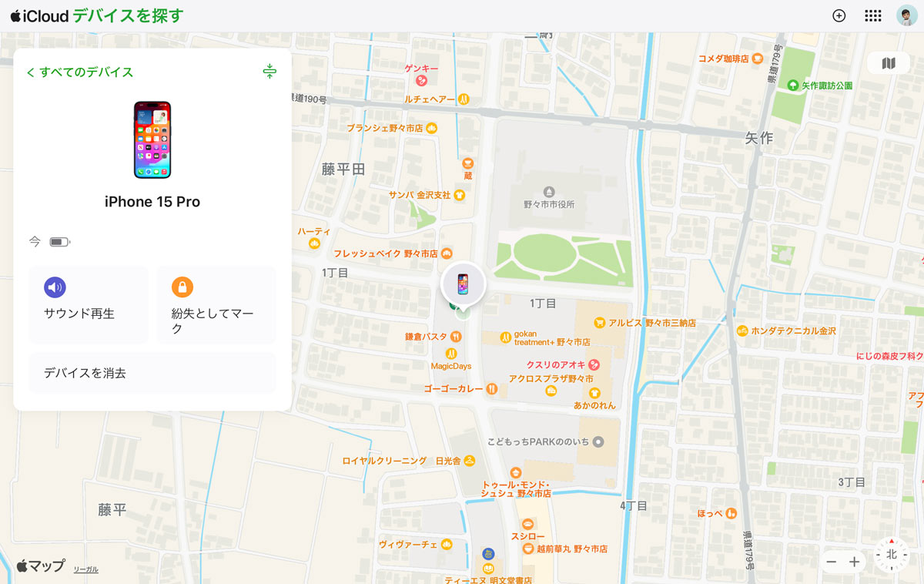The height and width of the screenshot is (584, 924).
Task: Open the リーガル legal link
Action: click(x=85, y=569)
